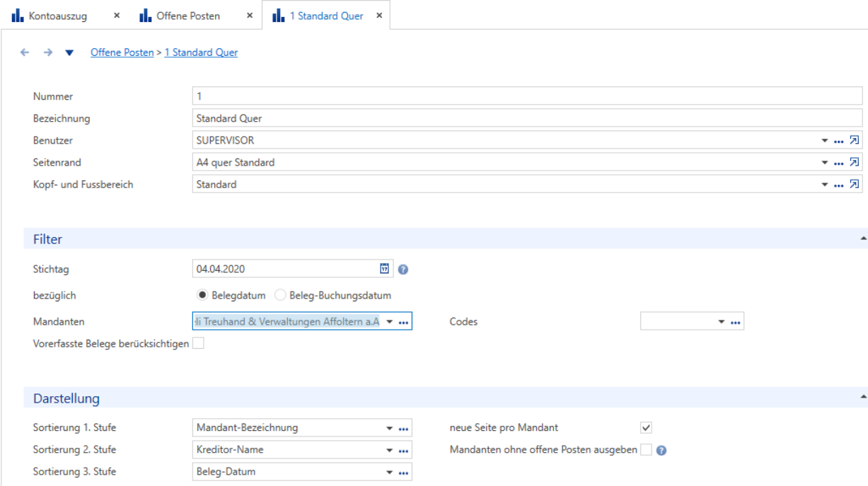Follow the 1 Standard Quer breadcrumb link
Screen dimensions: 868x486
201,52
